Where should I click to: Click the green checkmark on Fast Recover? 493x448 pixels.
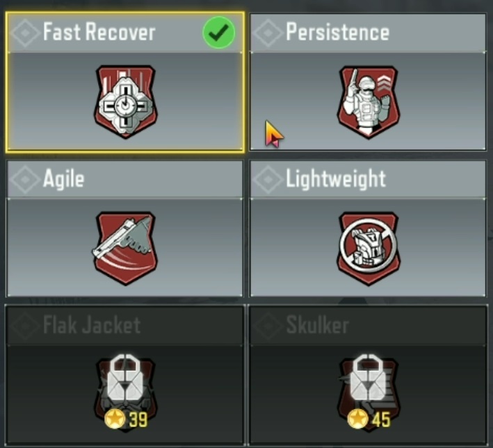point(219,32)
